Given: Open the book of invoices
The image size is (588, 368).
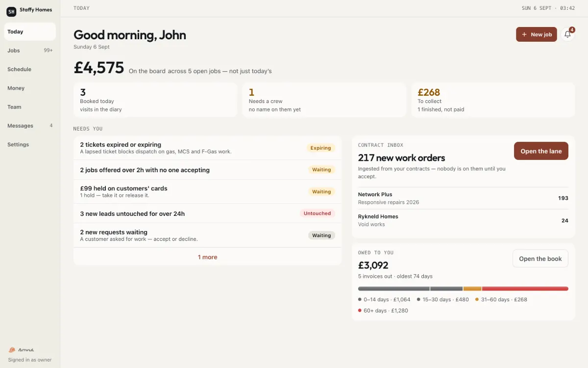Looking at the screenshot, I should (x=540, y=259).
